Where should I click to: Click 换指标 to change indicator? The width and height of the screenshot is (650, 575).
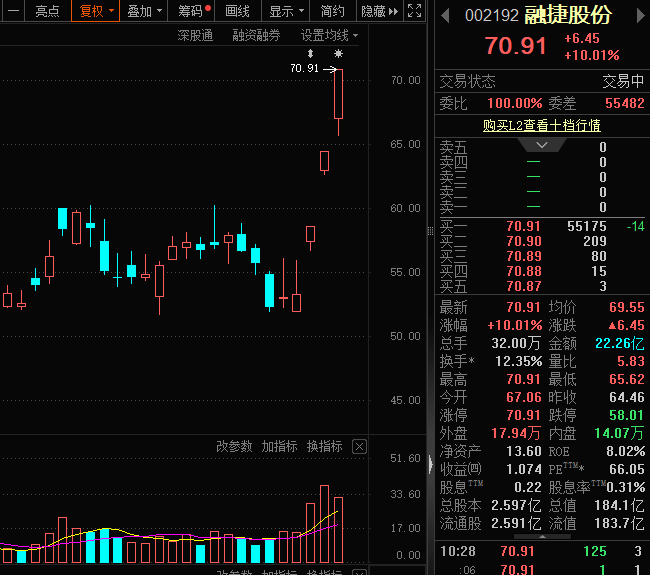(x=325, y=446)
